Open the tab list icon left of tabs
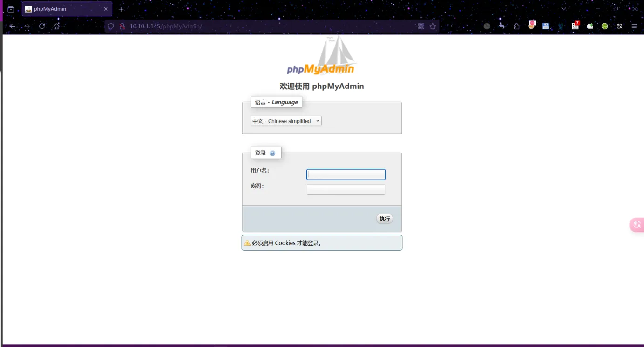This screenshot has width=644, height=347. pyautogui.click(x=11, y=9)
